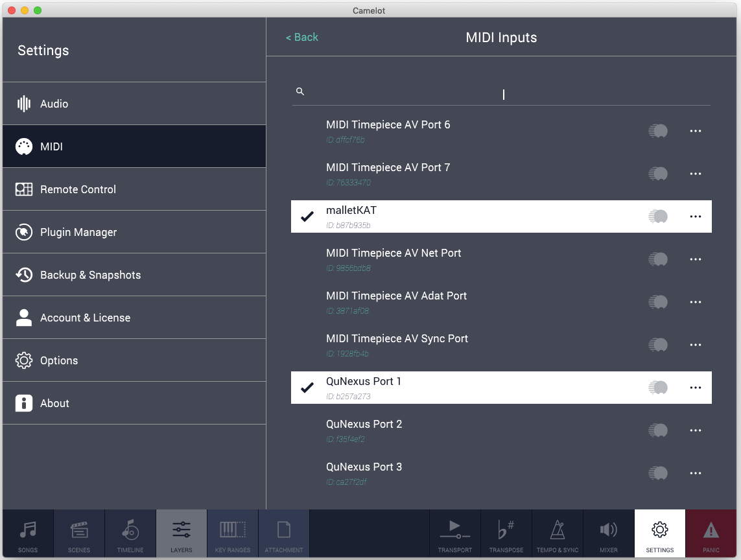Open Transport controls
Image resolution: width=741 pixels, height=560 pixels.
454,533
